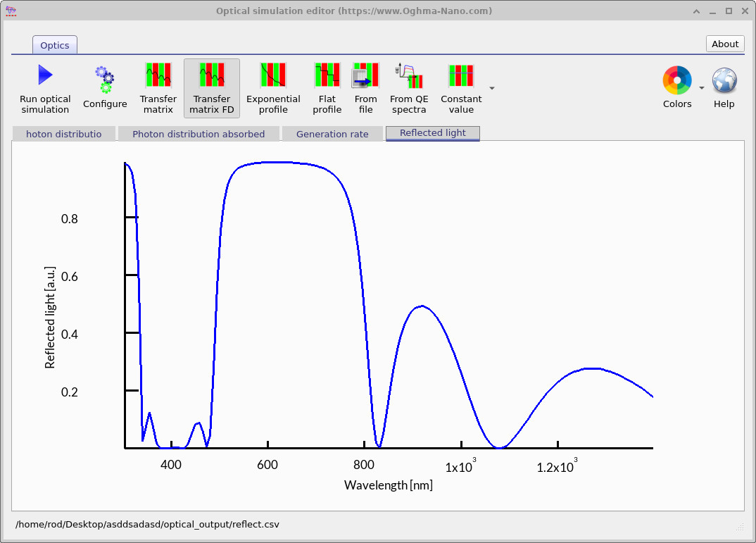Click the reflect.csv file path in status bar

coord(151,525)
